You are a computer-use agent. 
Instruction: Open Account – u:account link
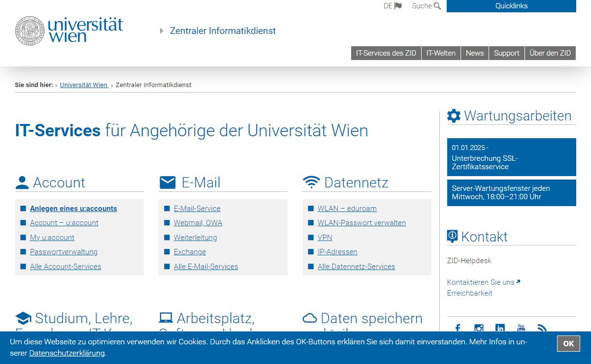(x=64, y=223)
